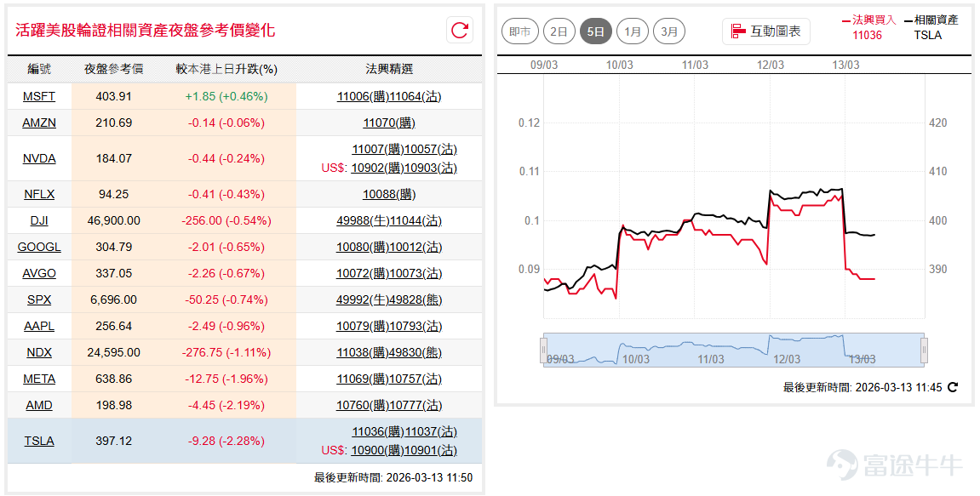The width and height of the screenshot is (980, 496).
Task: Open warrant 11036(購) for TSLA
Action: click(378, 431)
